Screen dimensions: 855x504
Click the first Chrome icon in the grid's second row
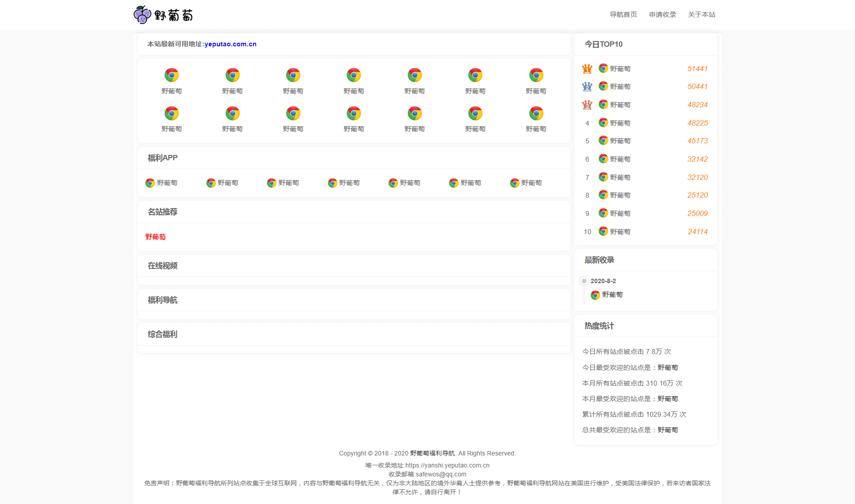click(171, 114)
